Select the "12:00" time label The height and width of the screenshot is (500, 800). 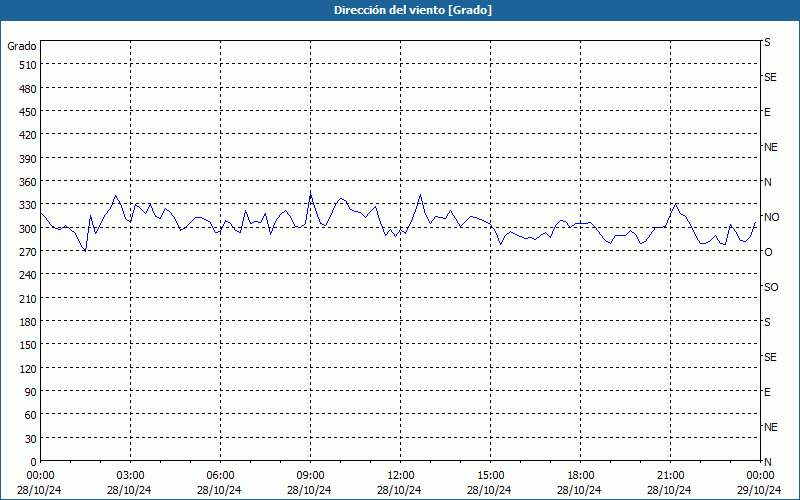(401, 476)
